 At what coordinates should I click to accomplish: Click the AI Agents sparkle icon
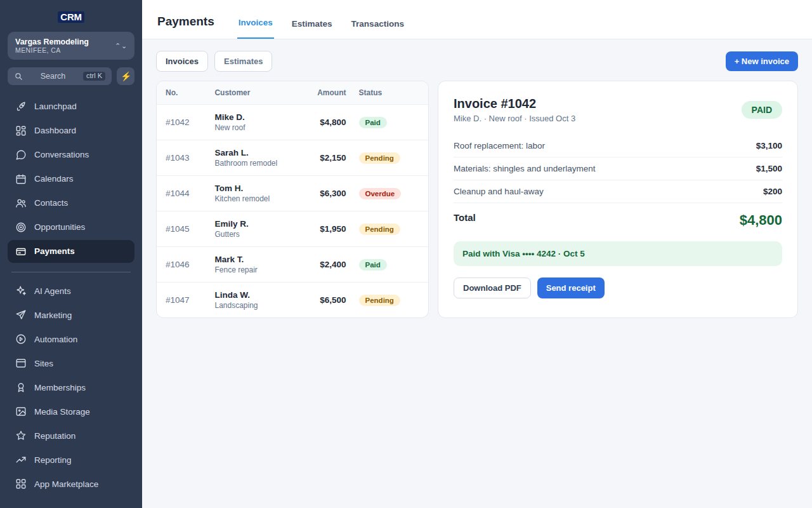(x=21, y=291)
